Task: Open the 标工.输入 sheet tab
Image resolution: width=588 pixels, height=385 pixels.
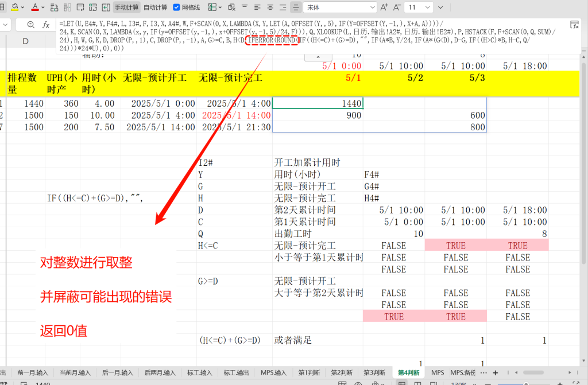Action: (x=199, y=372)
